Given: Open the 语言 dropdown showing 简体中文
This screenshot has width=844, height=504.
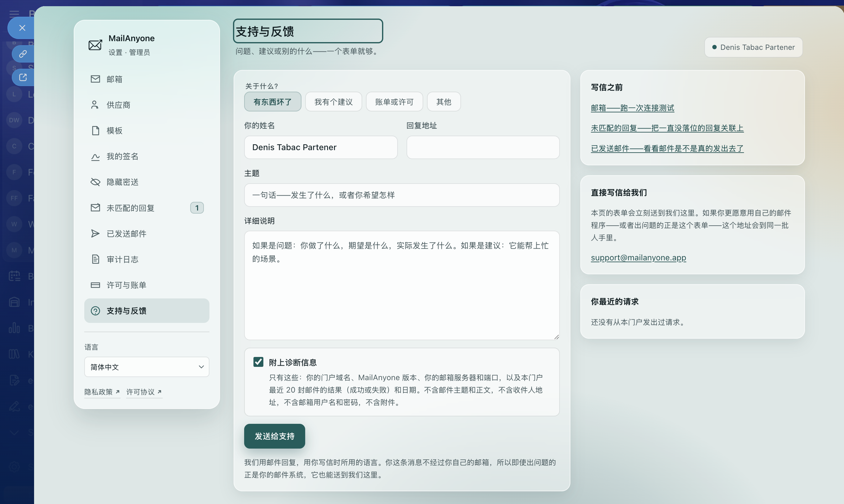Looking at the screenshot, I should coord(147,367).
